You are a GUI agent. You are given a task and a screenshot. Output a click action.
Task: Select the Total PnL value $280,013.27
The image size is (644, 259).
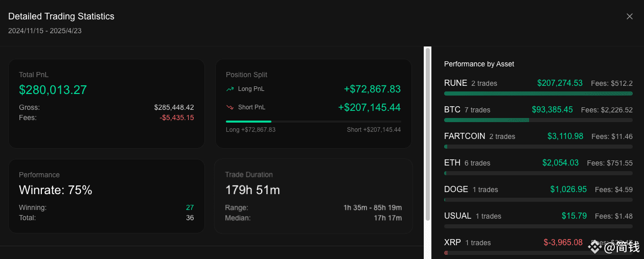click(53, 90)
